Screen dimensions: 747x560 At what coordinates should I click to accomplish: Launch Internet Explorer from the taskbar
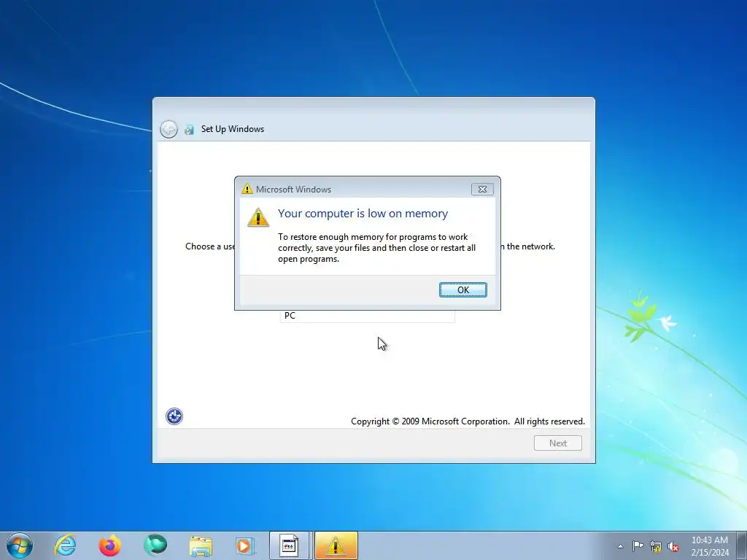tap(65, 545)
